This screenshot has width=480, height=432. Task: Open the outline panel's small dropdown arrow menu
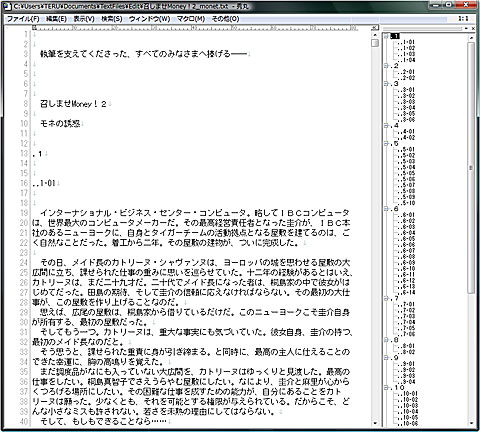(x=466, y=29)
